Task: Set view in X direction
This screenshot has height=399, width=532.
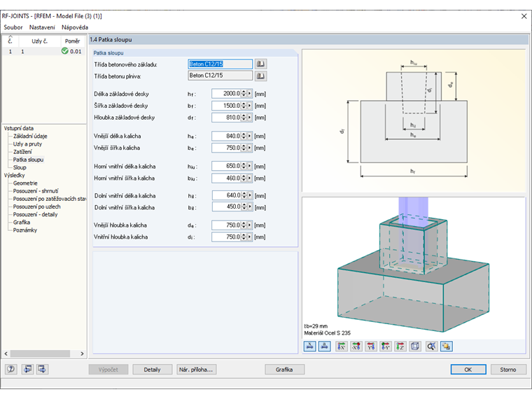Action: [342, 346]
